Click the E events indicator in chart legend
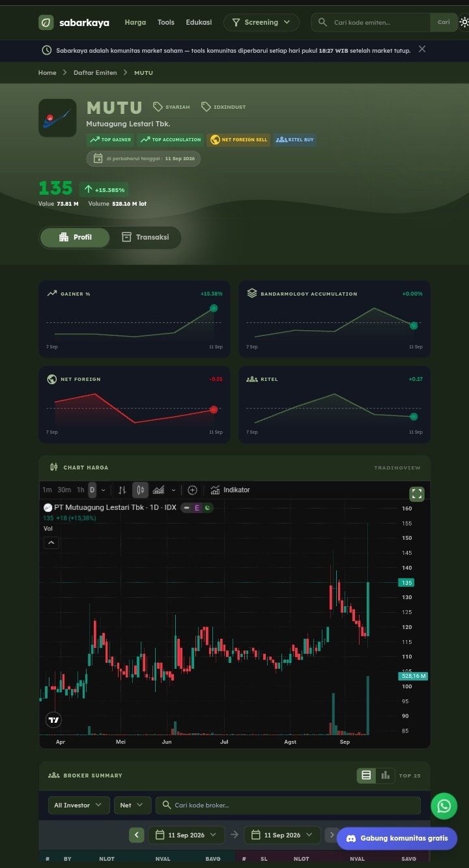The image size is (469, 868). pyautogui.click(x=197, y=507)
